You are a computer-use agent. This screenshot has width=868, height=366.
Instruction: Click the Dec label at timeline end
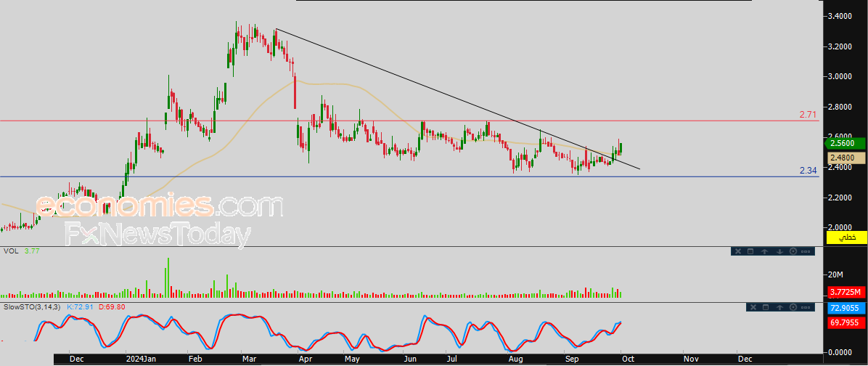(x=745, y=359)
